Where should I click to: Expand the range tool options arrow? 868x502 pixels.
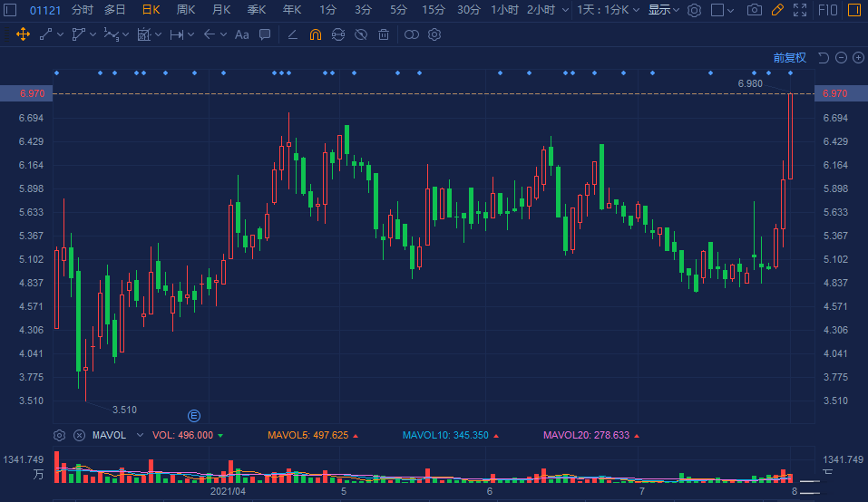[x=191, y=34]
